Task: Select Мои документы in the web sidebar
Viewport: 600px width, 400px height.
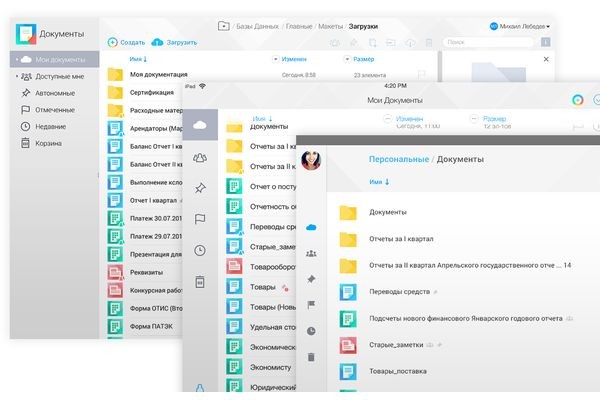Action: coord(54,59)
